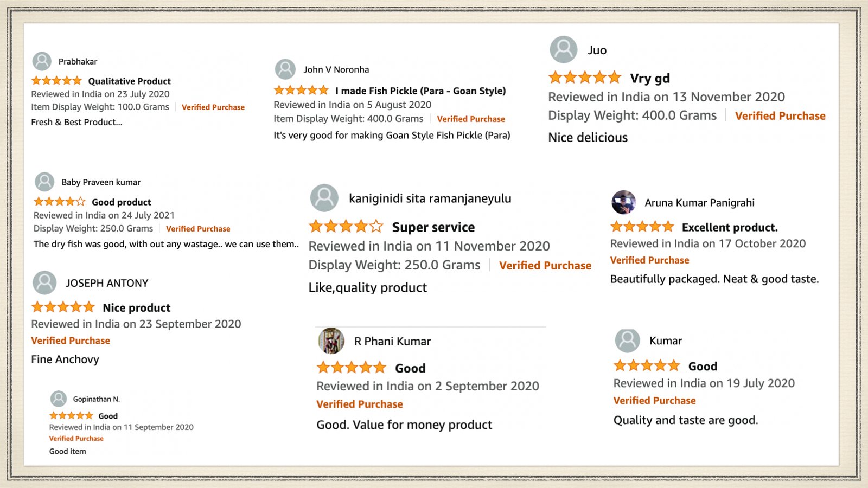The height and width of the screenshot is (488, 868).
Task: Click JOSEPH ANTONY's profile avatar
Action: [x=44, y=282]
